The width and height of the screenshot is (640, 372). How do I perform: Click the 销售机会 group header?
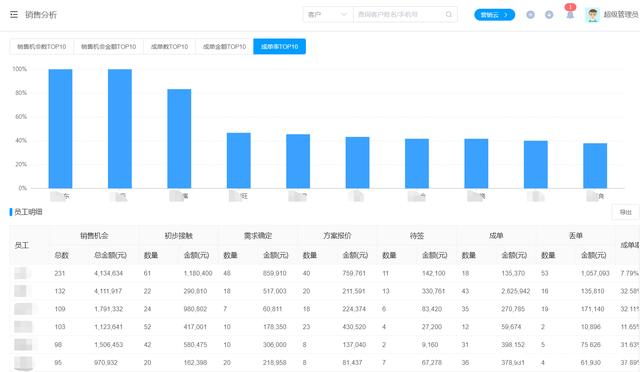94,236
